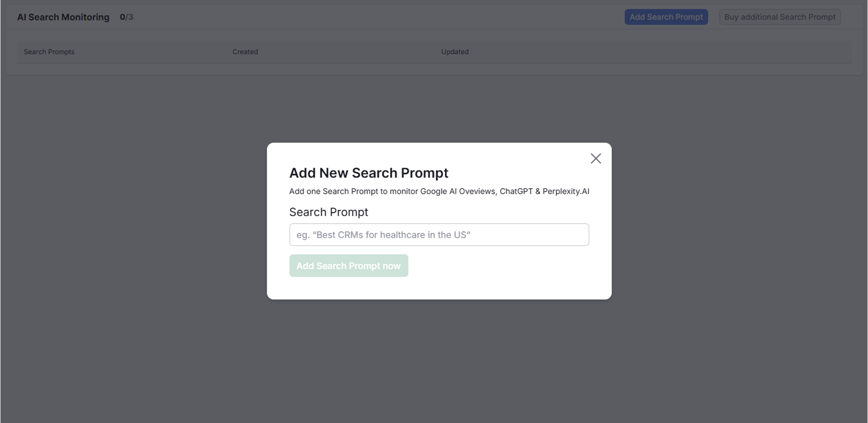
Task: Click the Updated column header
Action: 454,52
